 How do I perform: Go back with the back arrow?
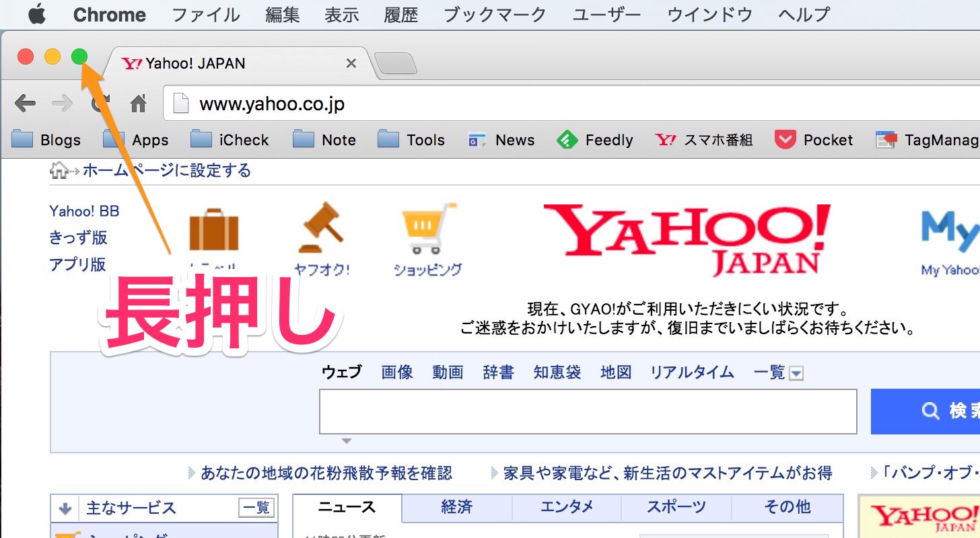(x=26, y=103)
